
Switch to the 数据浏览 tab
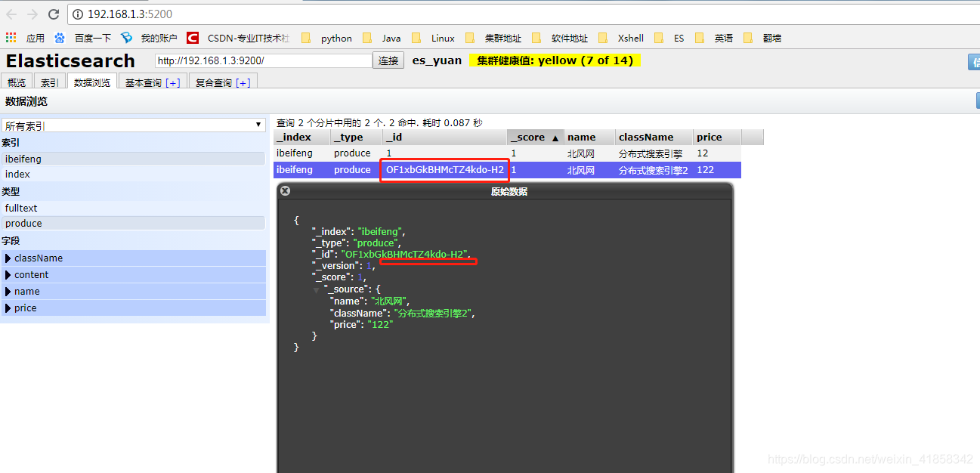92,82
